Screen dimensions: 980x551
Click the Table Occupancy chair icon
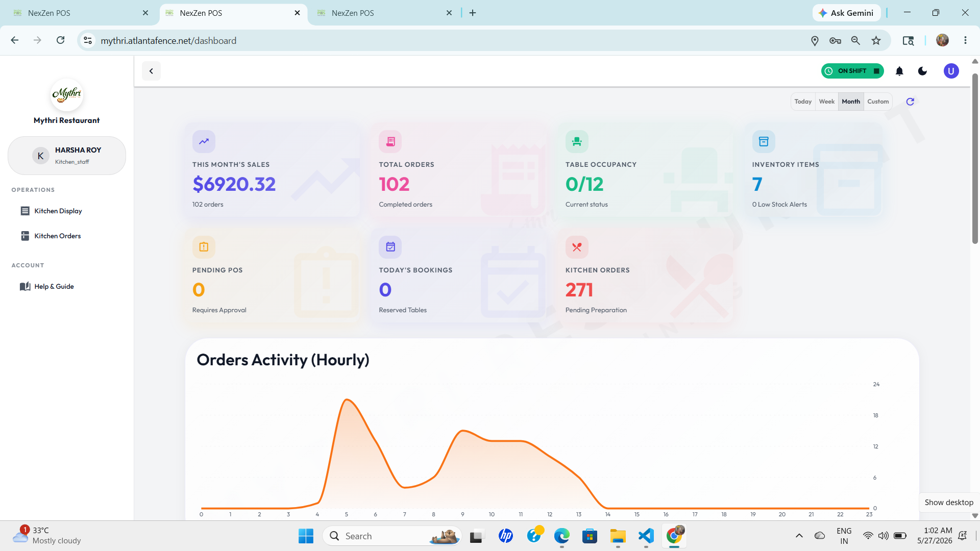(x=577, y=142)
